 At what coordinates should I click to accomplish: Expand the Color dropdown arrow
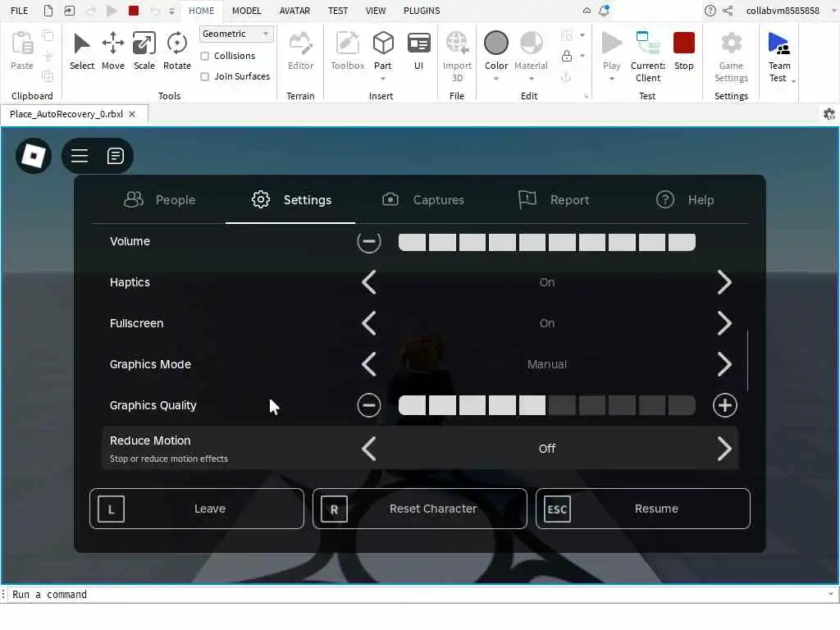coord(496,80)
